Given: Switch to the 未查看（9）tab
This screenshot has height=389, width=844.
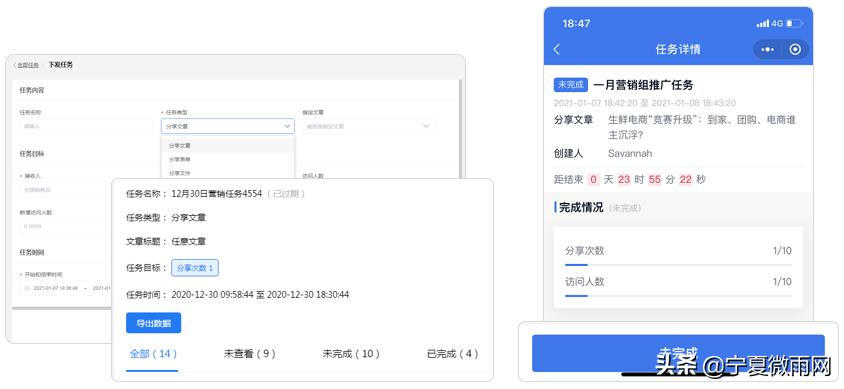Looking at the screenshot, I should (250, 354).
